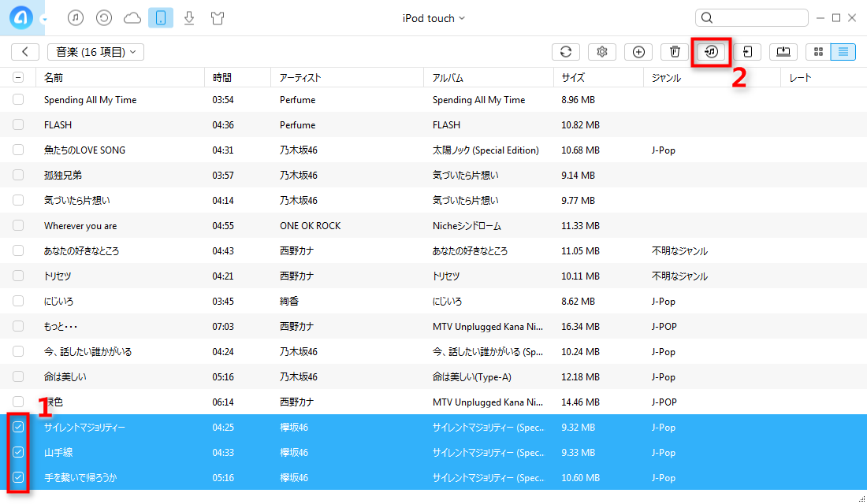The image size is (867, 504).
Task: Click the trash delete button
Action: 675,52
